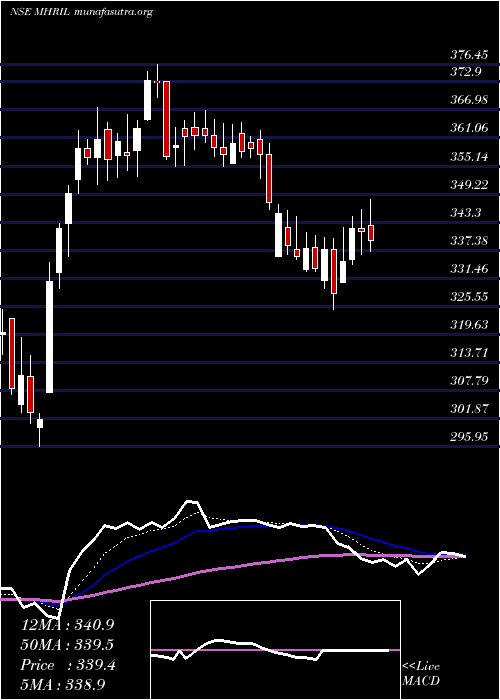This screenshot has width=500, height=700.
Task: Click the 343.3 price axis label
Action: [466, 212]
